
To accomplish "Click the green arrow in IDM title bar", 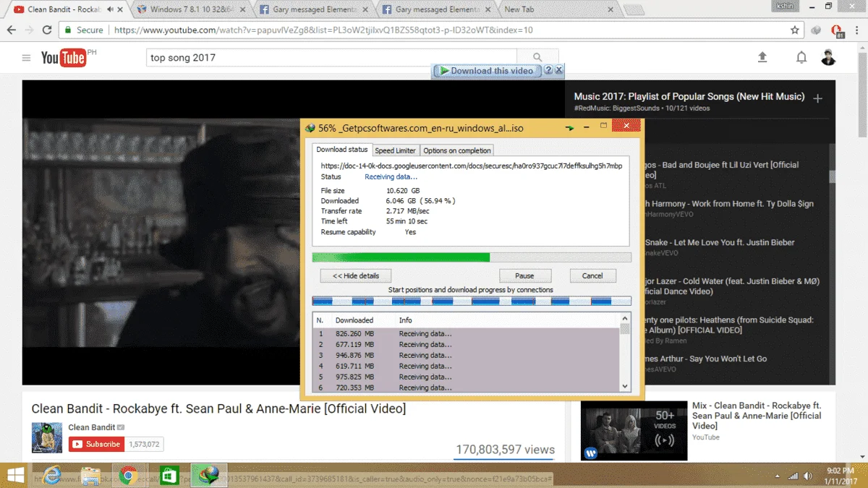I will [x=570, y=128].
